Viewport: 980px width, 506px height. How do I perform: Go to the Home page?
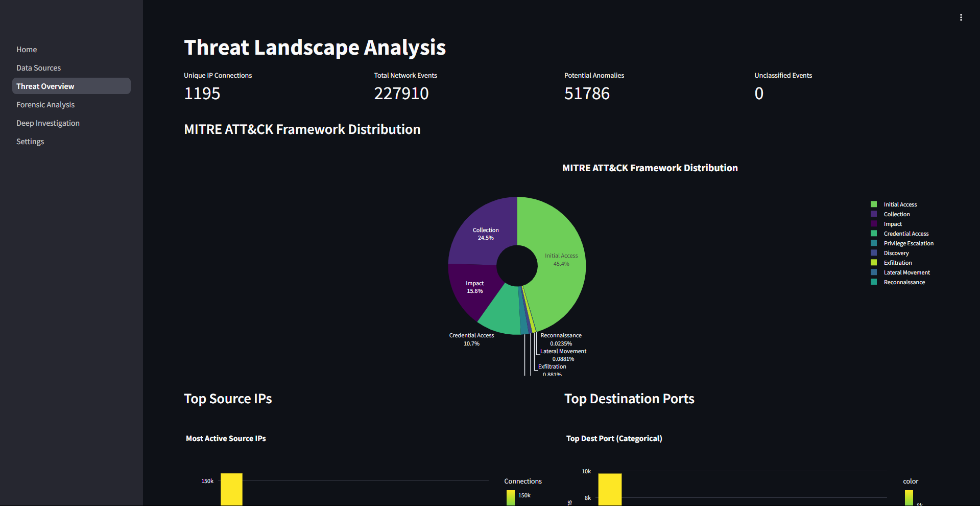click(27, 50)
